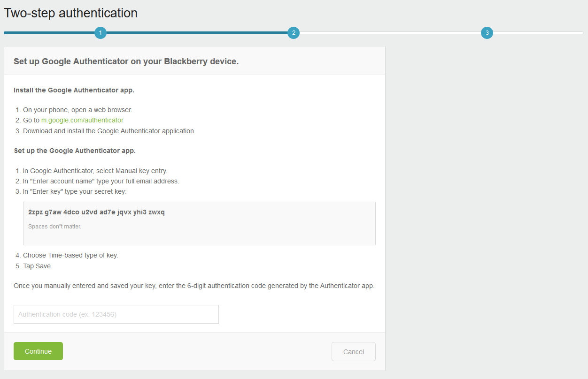Select step 1 circle in progress bar
The height and width of the screenshot is (379, 588).
point(100,33)
